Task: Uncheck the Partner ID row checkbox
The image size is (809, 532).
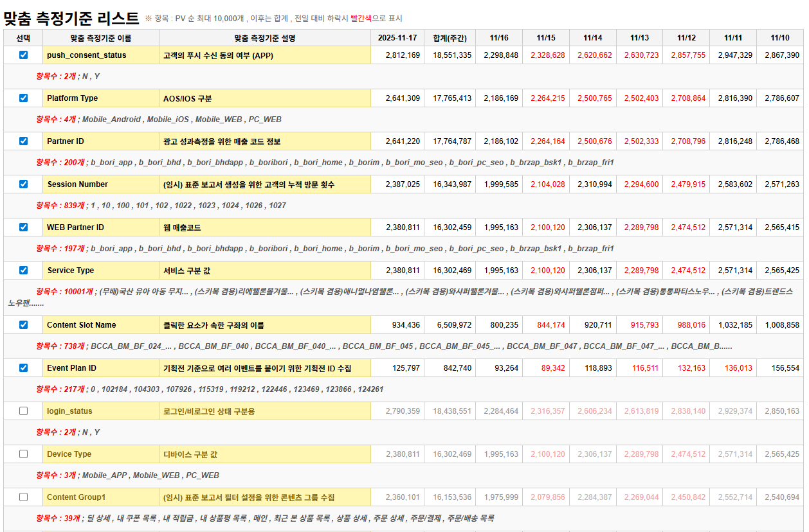Action: [x=24, y=141]
